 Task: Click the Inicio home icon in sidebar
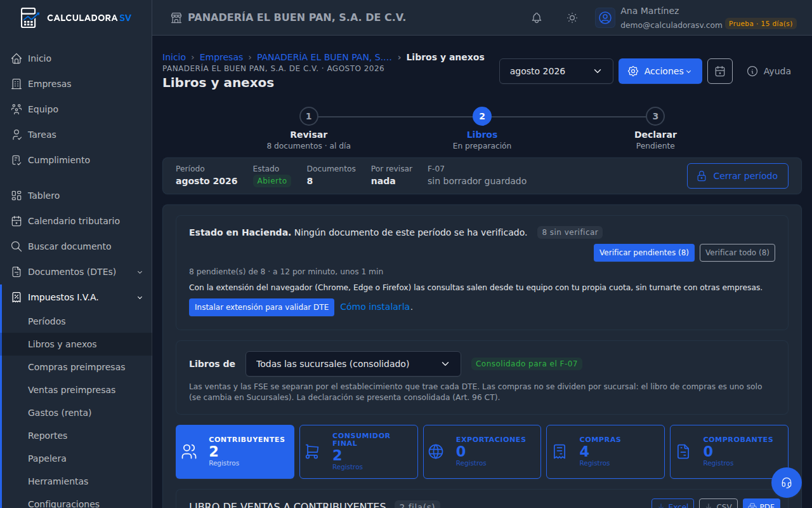16,58
